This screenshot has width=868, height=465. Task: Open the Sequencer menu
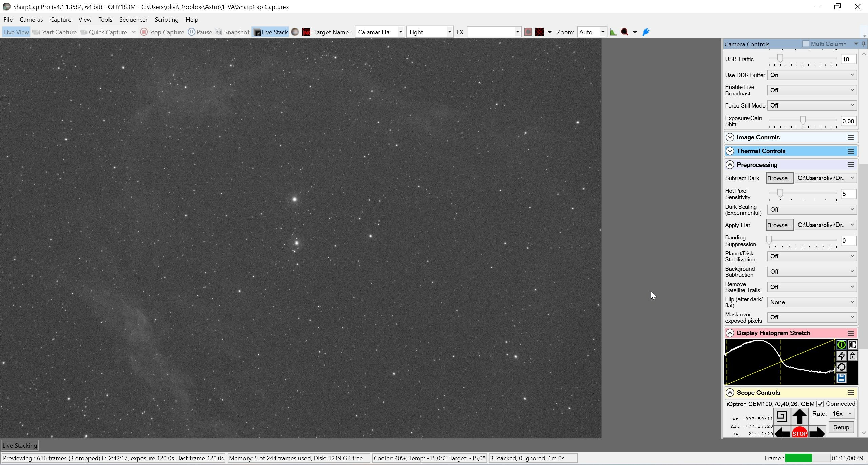coord(133,20)
